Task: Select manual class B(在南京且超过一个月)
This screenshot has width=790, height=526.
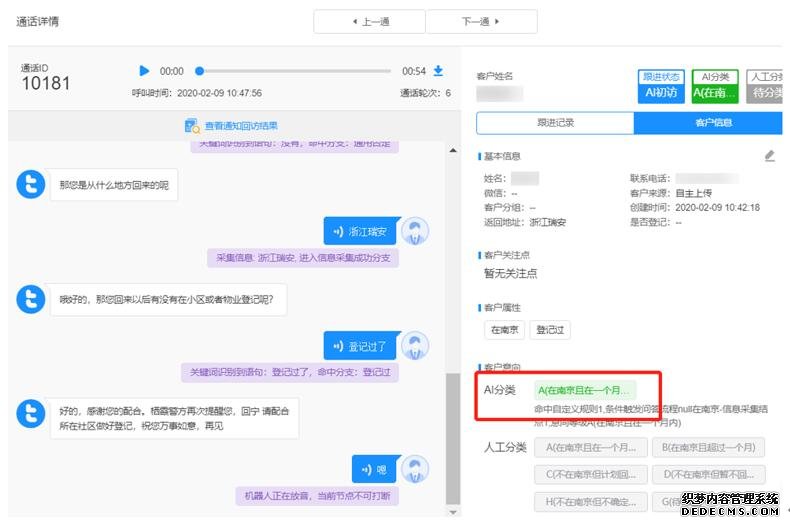Action: 708,447
